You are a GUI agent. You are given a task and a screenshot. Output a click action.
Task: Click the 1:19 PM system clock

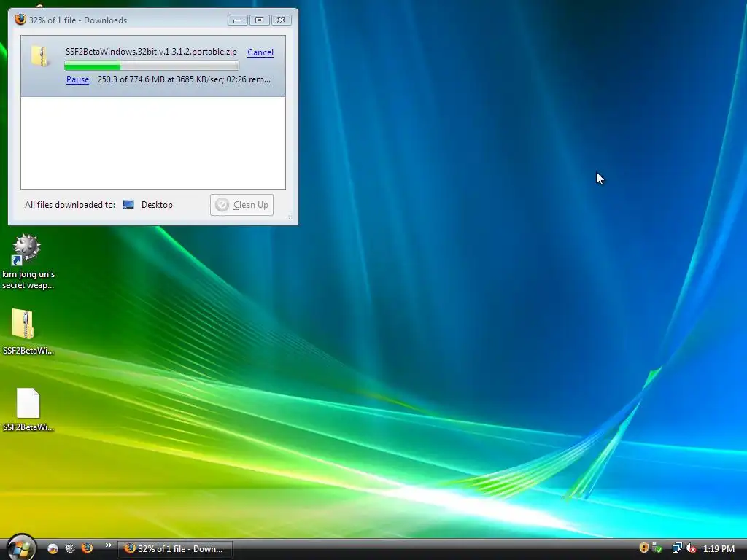click(x=719, y=548)
